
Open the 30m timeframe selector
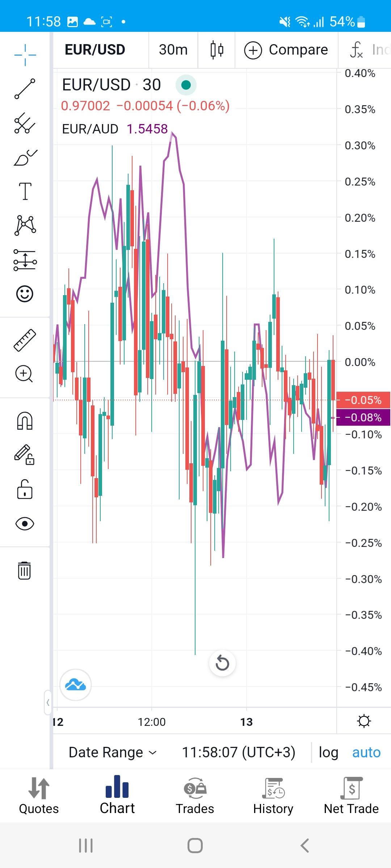click(x=173, y=50)
